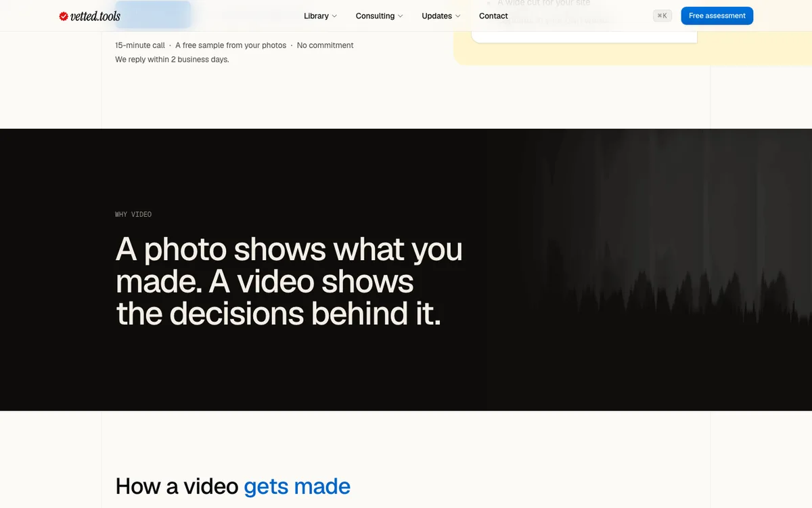Image resolution: width=812 pixels, height=508 pixels.
Task: Click the Free assessment button
Action: click(x=717, y=16)
